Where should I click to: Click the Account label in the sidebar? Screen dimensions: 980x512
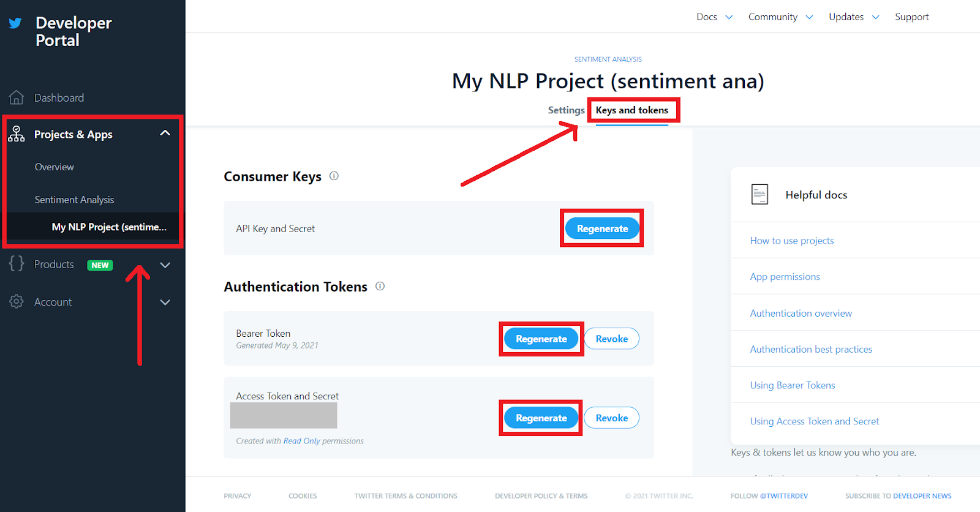tap(53, 302)
